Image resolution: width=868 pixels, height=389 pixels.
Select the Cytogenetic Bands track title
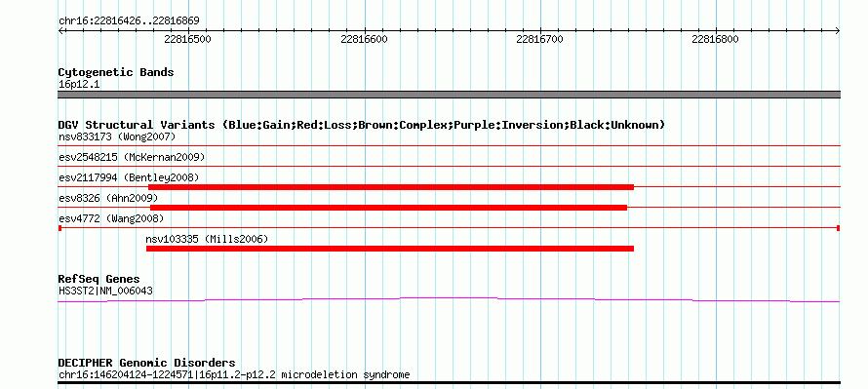coord(116,72)
